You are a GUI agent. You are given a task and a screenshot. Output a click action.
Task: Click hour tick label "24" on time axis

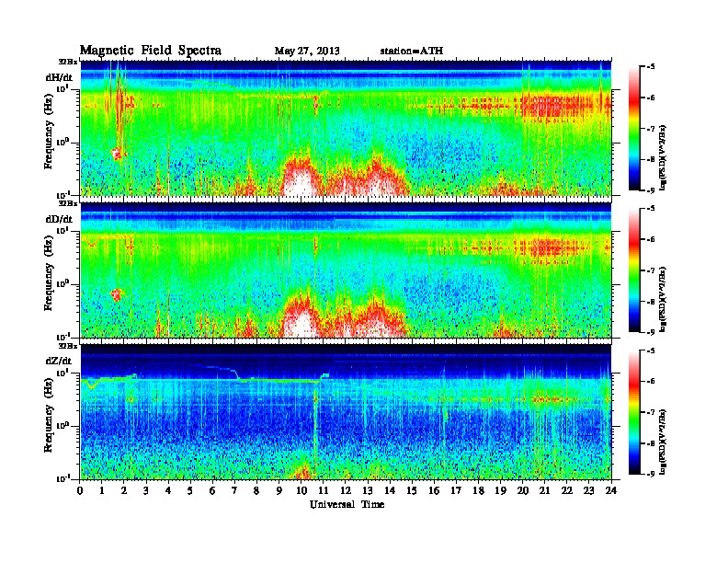[x=611, y=490]
